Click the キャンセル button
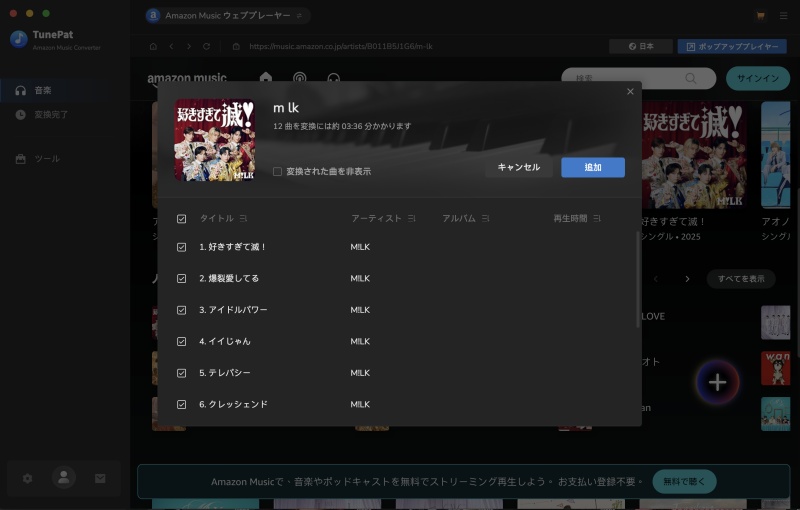The width and height of the screenshot is (800, 510). point(519,167)
